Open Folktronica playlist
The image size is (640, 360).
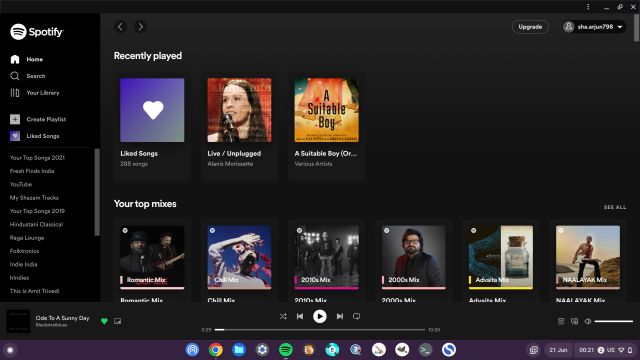[24, 251]
